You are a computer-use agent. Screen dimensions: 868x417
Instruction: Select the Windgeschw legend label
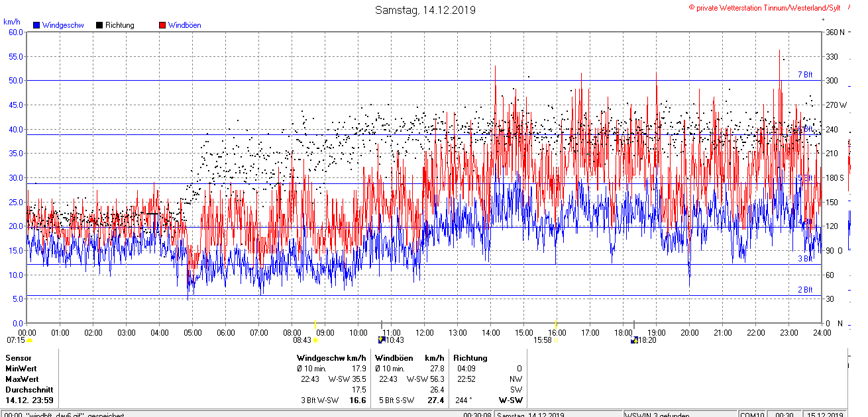coord(63,25)
